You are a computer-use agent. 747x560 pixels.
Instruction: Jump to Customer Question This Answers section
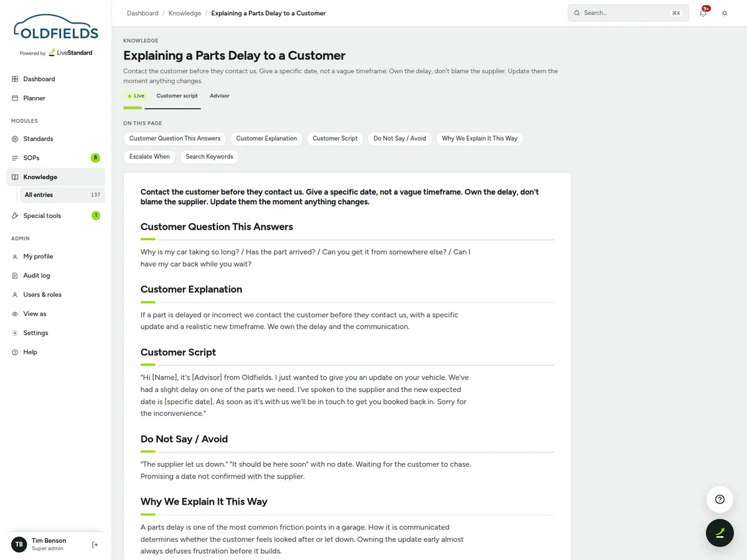pos(175,139)
